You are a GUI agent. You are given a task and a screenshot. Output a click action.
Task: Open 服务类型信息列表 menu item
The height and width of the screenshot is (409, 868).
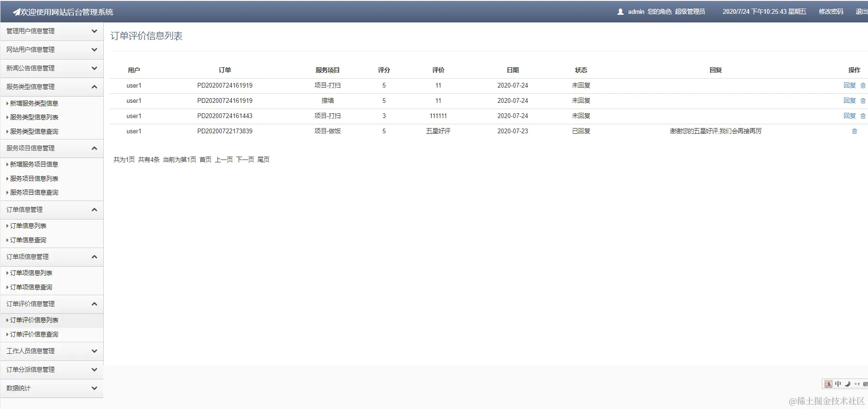coord(34,117)
